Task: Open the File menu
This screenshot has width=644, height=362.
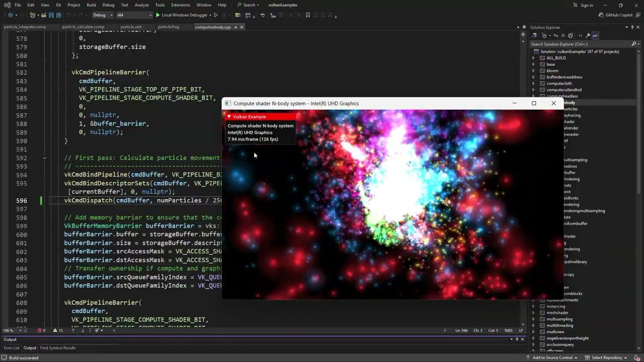Action: coord(18,5)
